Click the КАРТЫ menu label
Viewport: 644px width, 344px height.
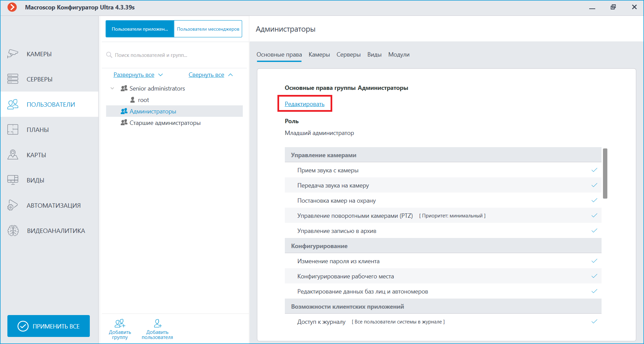(36, 155)
